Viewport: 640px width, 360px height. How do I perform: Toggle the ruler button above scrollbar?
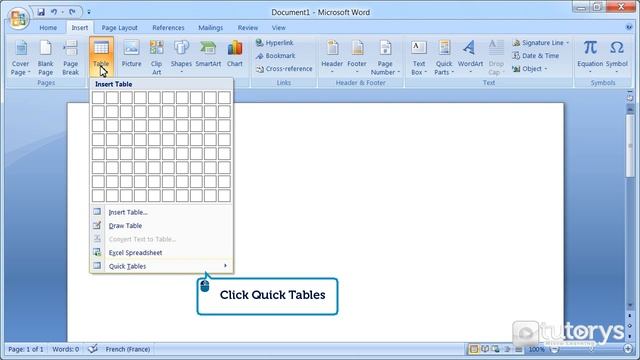point(630,98)
